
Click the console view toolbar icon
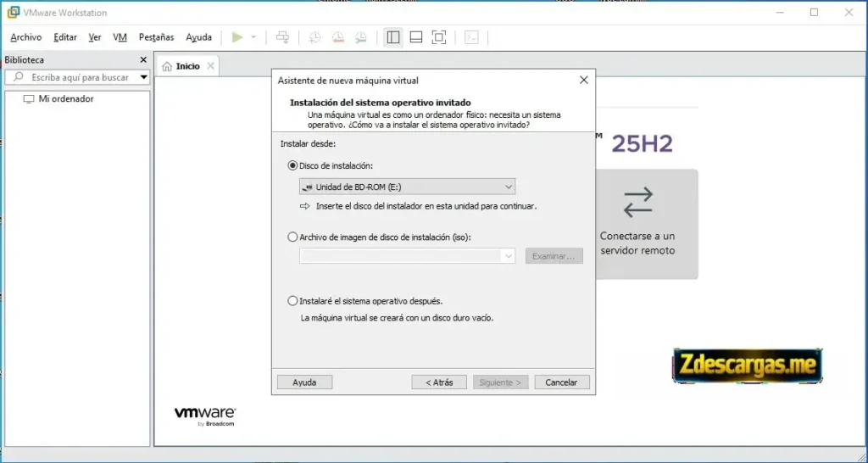[471, 37]
